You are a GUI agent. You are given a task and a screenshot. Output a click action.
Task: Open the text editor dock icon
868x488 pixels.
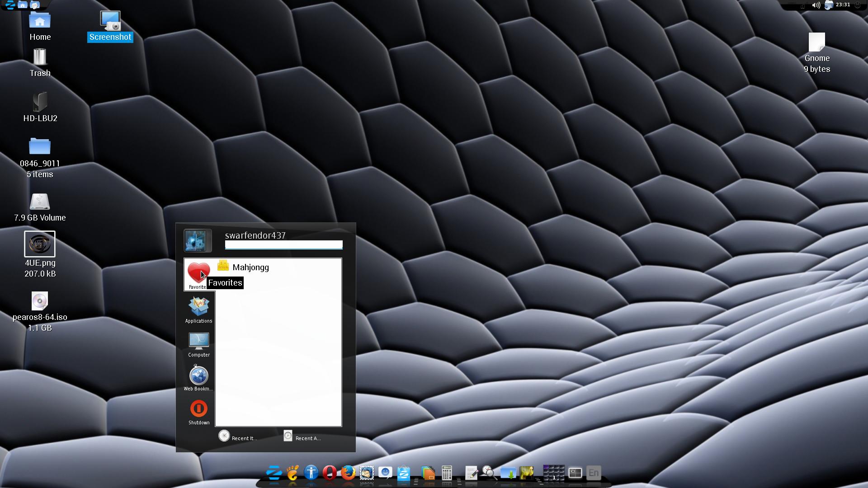click(471, 473)
